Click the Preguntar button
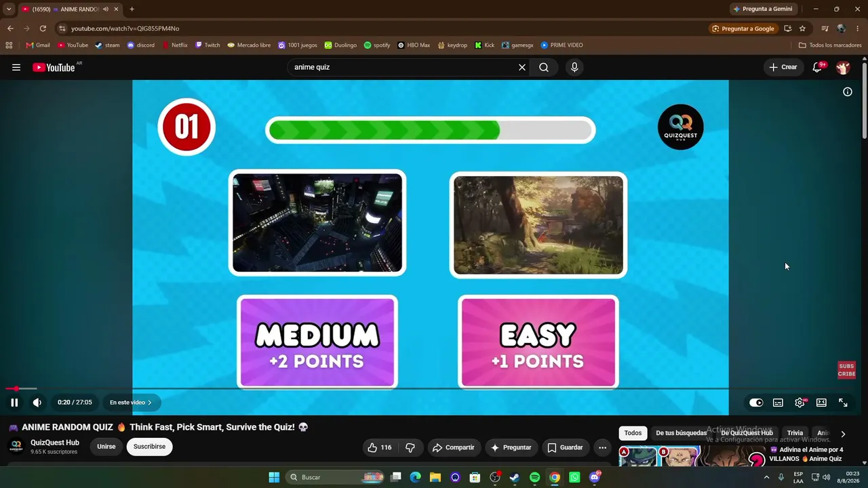Viewport: 868px width, 488px height. [x=511, y=447]
